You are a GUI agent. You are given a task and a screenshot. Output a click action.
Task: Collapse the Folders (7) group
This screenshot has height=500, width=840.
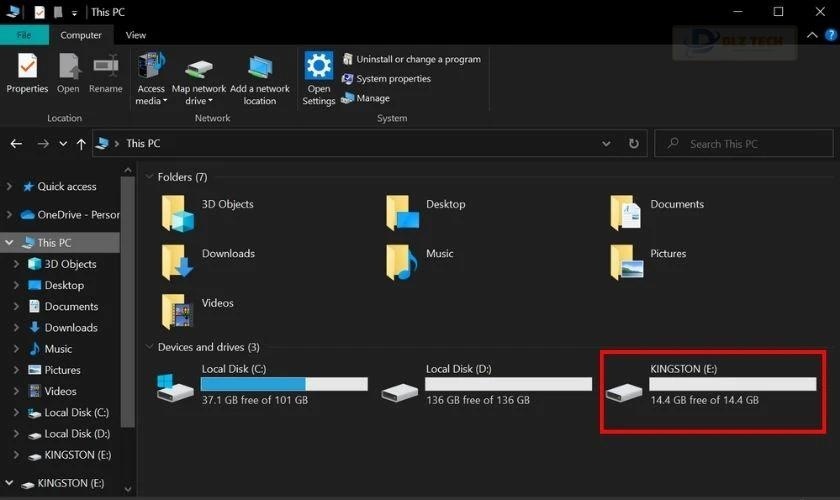pyautogui.click(x=149, y=177)
